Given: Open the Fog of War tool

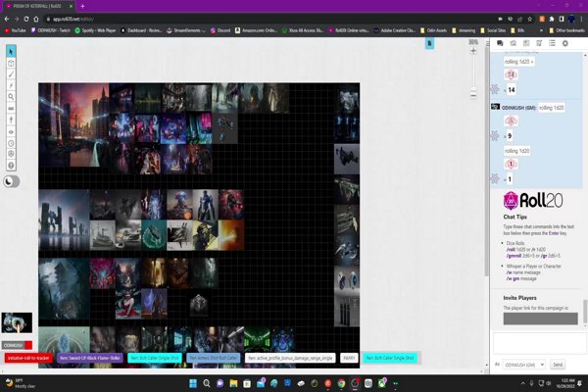Looking at the screenshot, I should click(11, 120).
